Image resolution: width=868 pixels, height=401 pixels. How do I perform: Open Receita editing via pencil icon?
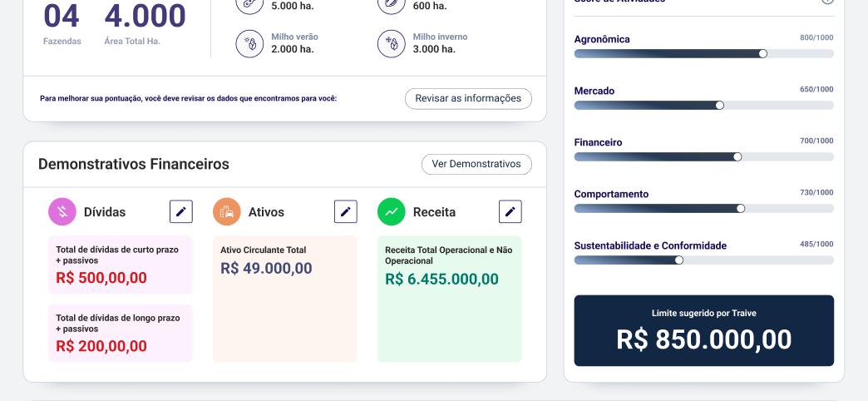tap(510, 211)
